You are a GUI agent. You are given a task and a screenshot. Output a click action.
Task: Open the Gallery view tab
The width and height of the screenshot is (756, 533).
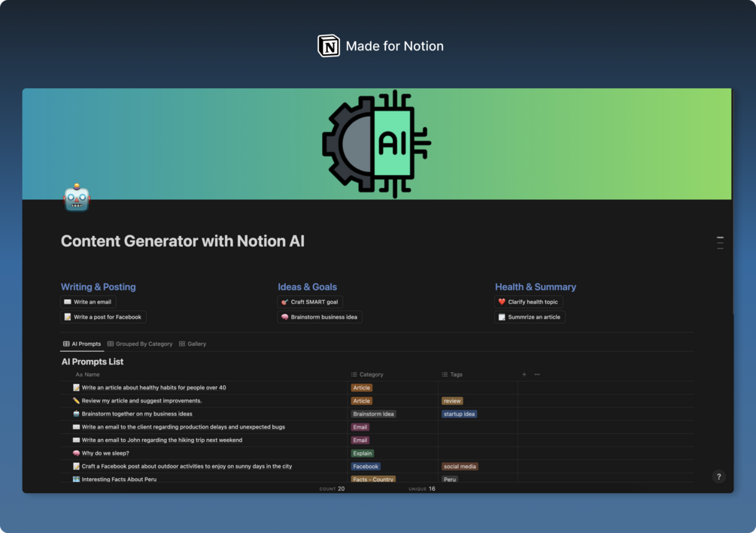coord(193,344)
